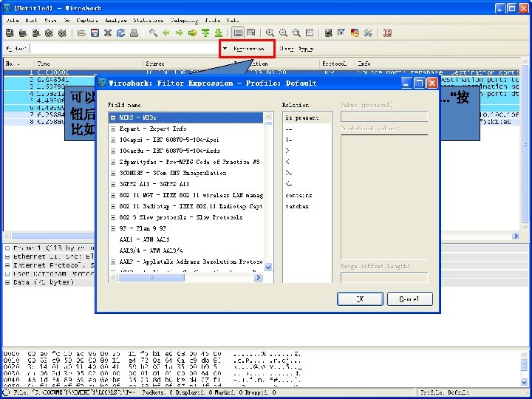Start a new live capture
Viewport: 532px width, 399px height.
[x=36, y=33]
